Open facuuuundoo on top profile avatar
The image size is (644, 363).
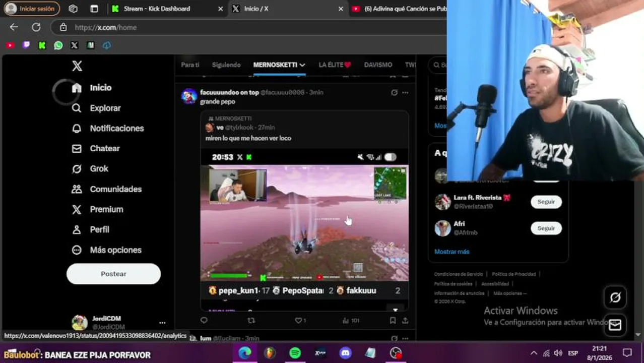coord(189,96)
